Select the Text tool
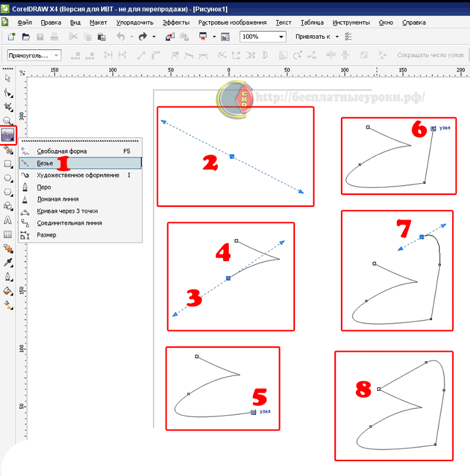This screenshot has height=476, width=470. pyautogui.click(x=8, y=220)
